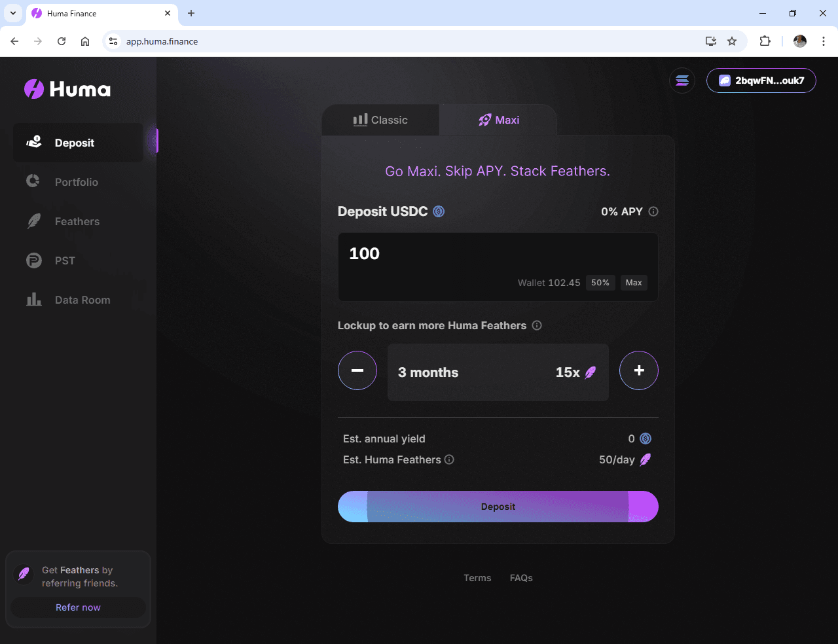Go to the Feathers page
Screen dimensions: 838x644
(77, 221)
